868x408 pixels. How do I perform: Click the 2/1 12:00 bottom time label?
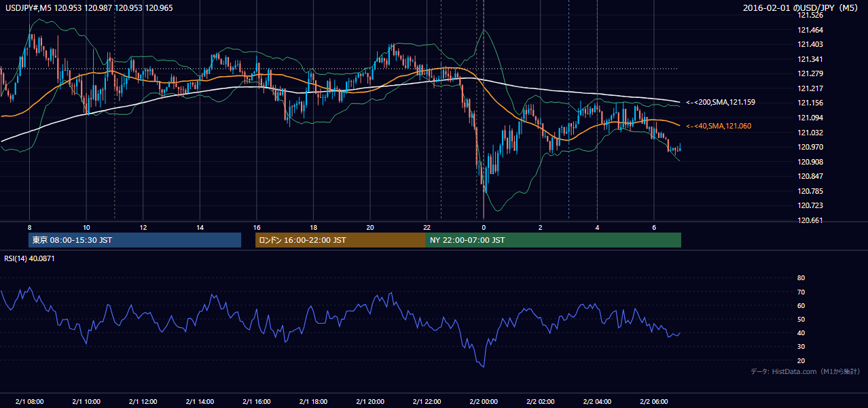click(143, 401)
